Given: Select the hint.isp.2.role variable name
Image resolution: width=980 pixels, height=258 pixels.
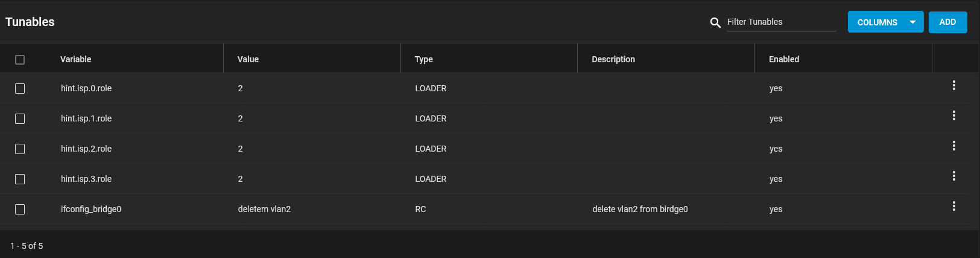Looking at the screenshot, I should click(x=86, y=149).
